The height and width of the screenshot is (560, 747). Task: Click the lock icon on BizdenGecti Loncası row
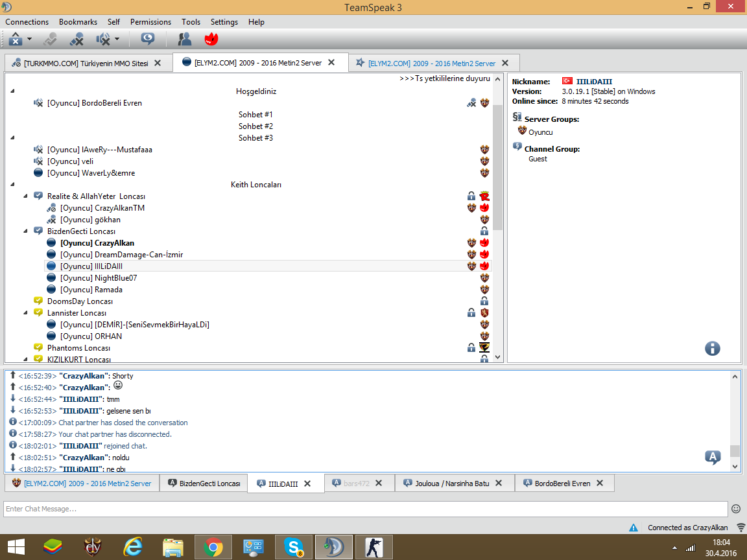pyautogui.click(x=484, y=231)
